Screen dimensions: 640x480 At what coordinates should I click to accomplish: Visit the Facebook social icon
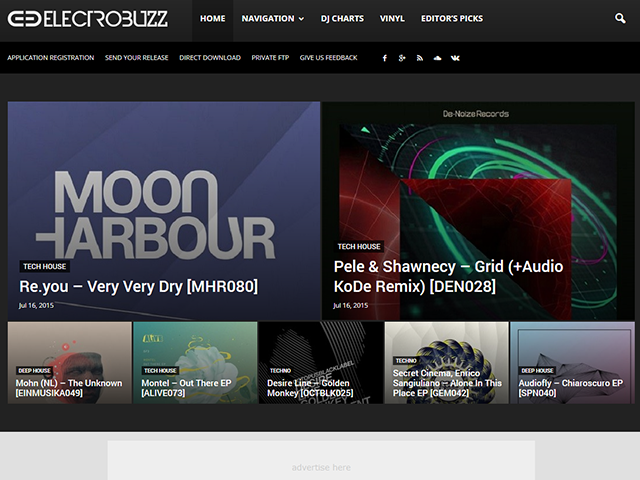point(384,58)
